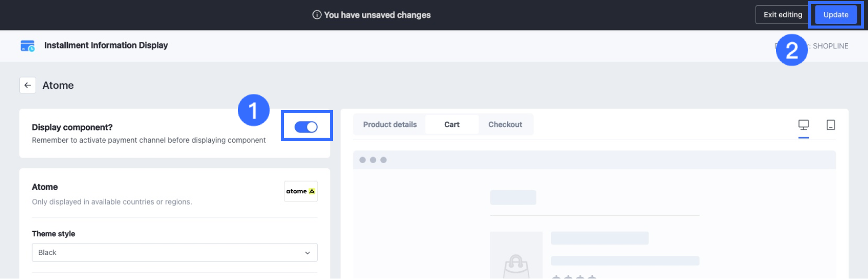
Task: Go back using the left arrow button
Action: click(x=28, y=85)
